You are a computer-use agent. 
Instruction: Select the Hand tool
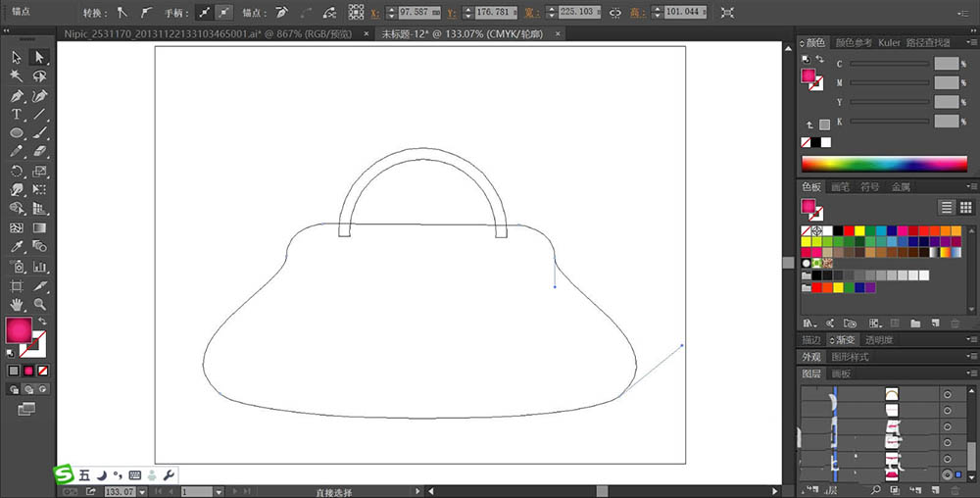tap(17, 305)
